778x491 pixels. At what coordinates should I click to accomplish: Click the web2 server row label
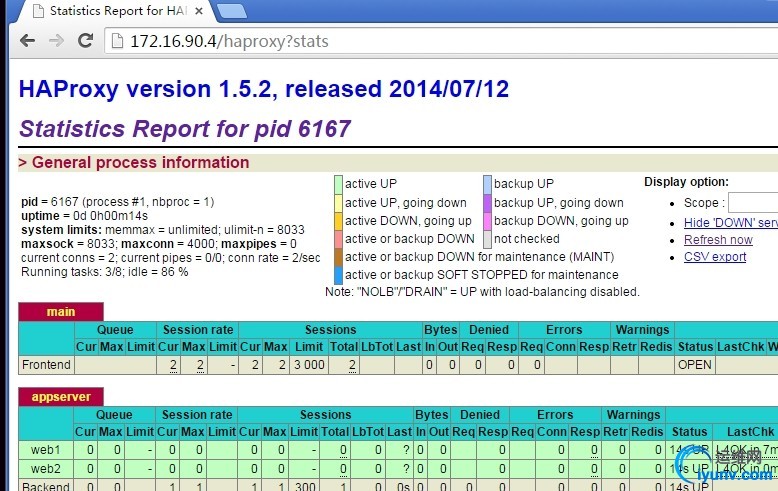coord(46,469)
